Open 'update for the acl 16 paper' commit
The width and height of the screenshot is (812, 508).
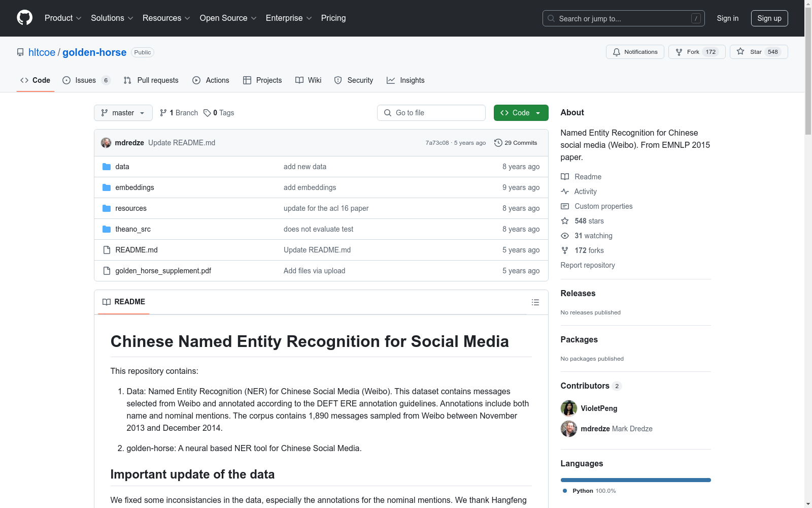click(326, 208)
